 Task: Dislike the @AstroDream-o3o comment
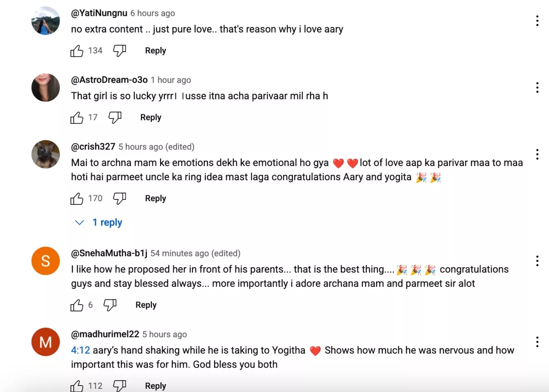[x=115, y=118]
